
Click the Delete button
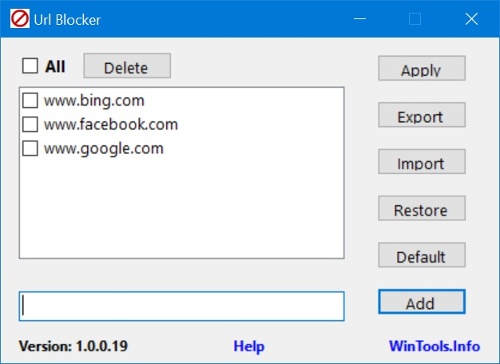[127, 66]
